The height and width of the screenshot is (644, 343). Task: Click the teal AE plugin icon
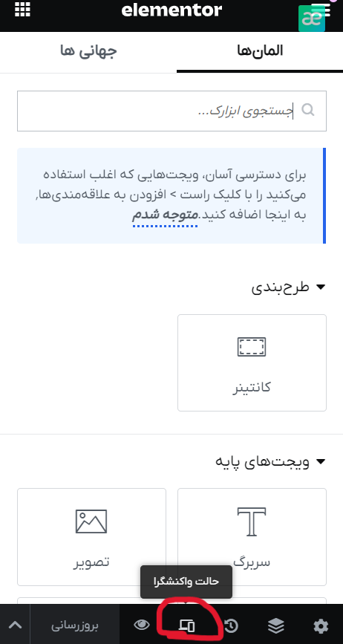pyautogui.click(x=312, y=19)
